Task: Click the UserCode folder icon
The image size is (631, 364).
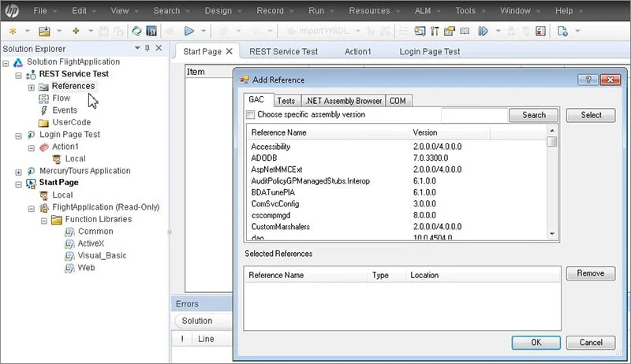Action: (43, 123)
